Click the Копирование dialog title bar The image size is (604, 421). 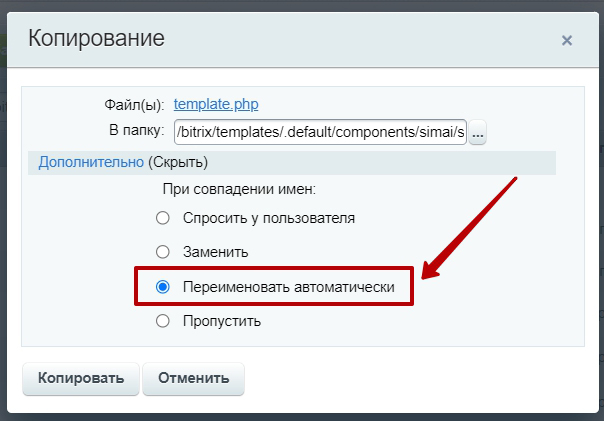(300, 40)
